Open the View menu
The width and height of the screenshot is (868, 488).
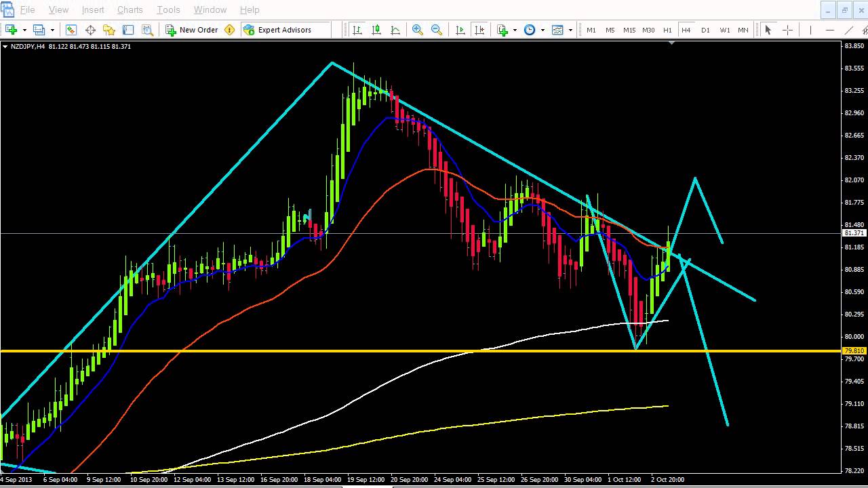click(x=58, y=9)
